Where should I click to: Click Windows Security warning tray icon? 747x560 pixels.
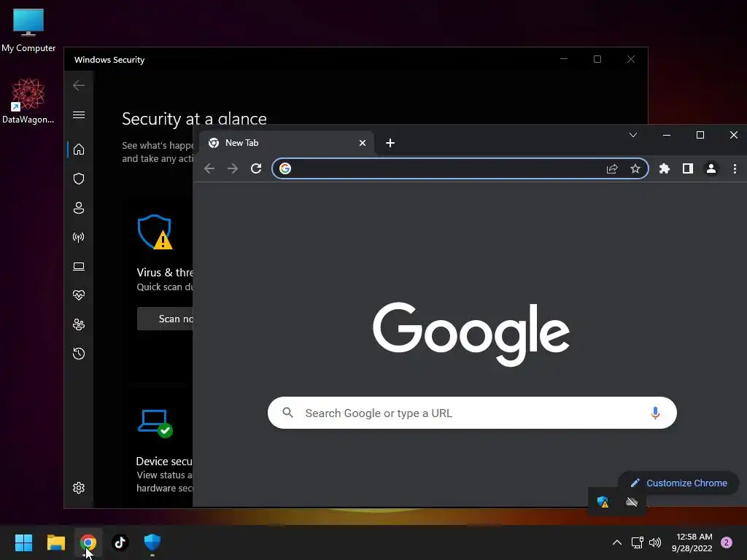(x=603, y=502)
